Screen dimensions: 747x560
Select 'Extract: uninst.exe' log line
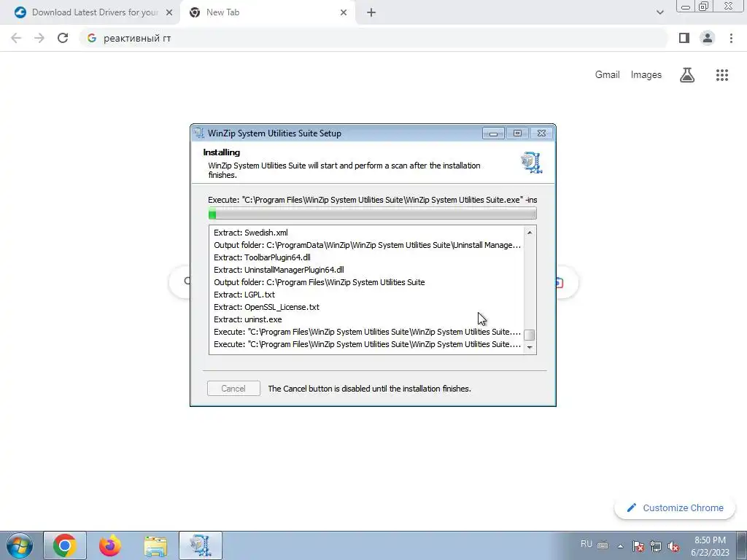pyautogui.click(x=248, y=319)
